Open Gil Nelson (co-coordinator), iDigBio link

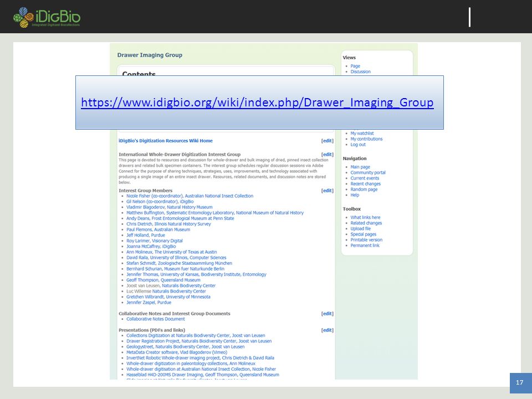click(160, 202)
